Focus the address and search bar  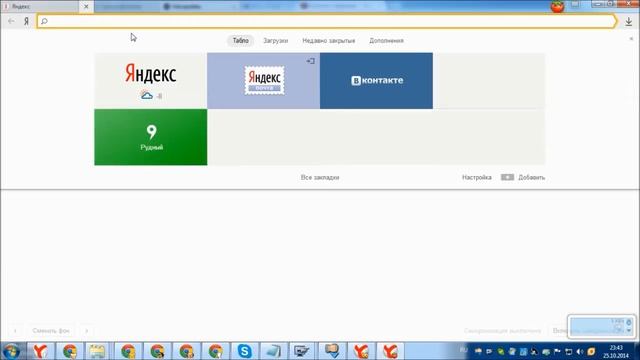click(327, 21)
